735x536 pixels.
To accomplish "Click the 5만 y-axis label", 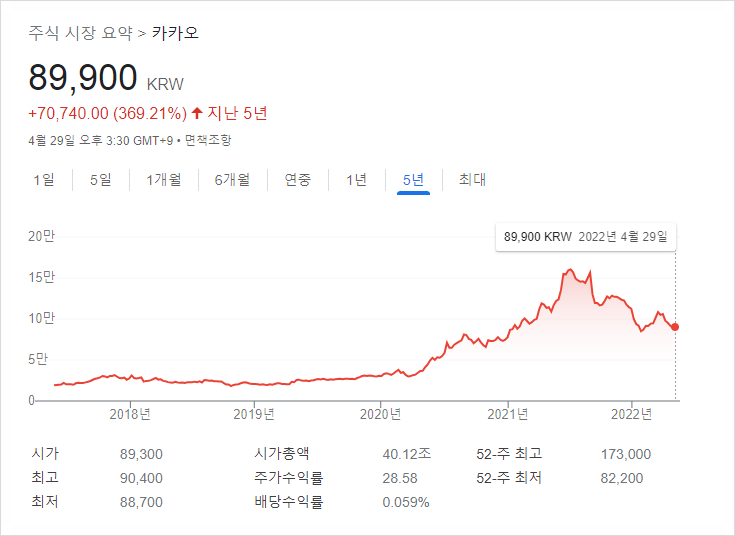I will tap(38, 360).
